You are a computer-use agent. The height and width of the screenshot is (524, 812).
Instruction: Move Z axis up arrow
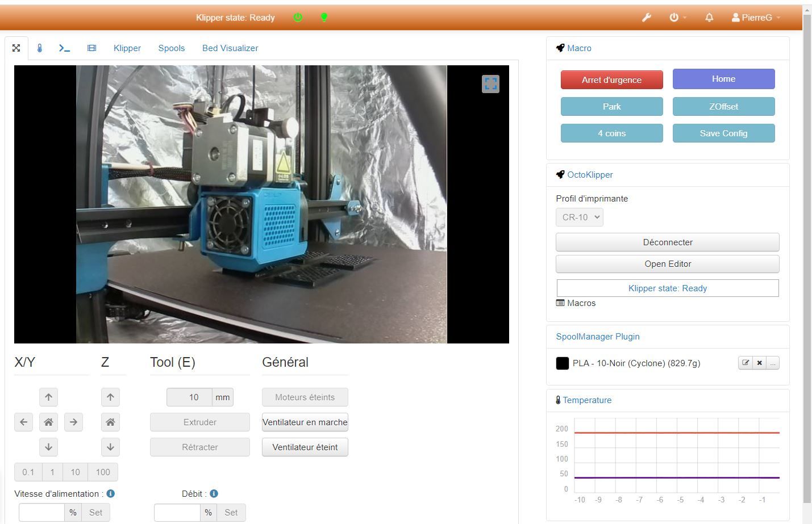pos(110,397)
